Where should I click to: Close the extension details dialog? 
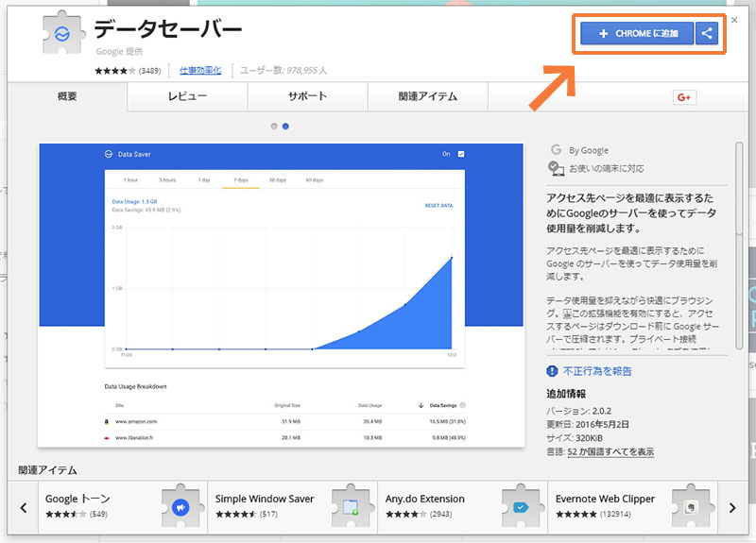[734, 20]
